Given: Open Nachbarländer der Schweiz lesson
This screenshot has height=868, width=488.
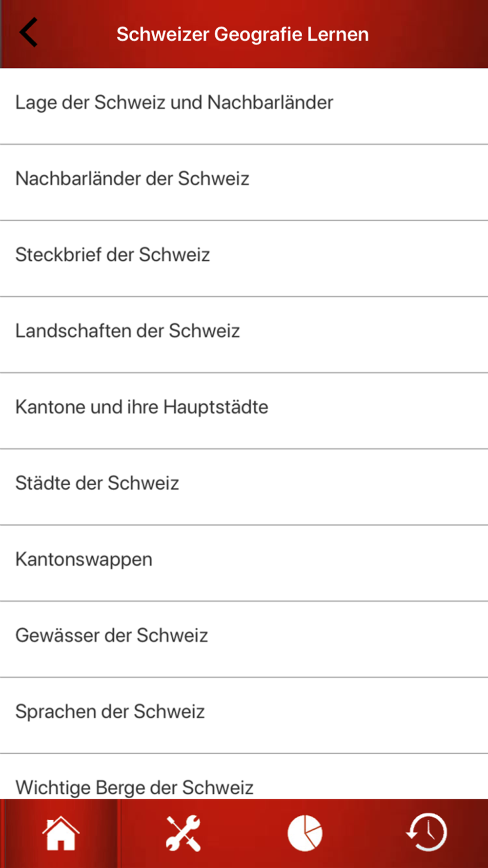Looking at the screenshot, I should click(x=244, y=183).
